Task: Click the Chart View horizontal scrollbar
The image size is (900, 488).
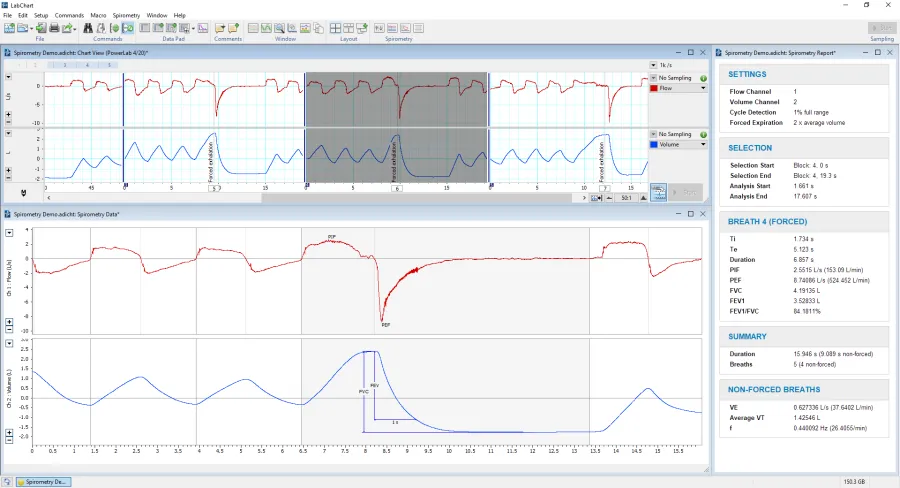Action: coord(300,197)
